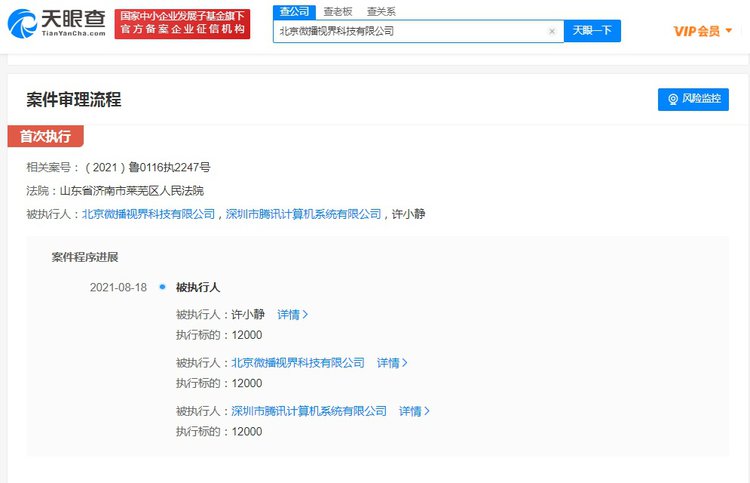Click the 天眼一下 search button
The image size is (750, 483).
(592, 31)
